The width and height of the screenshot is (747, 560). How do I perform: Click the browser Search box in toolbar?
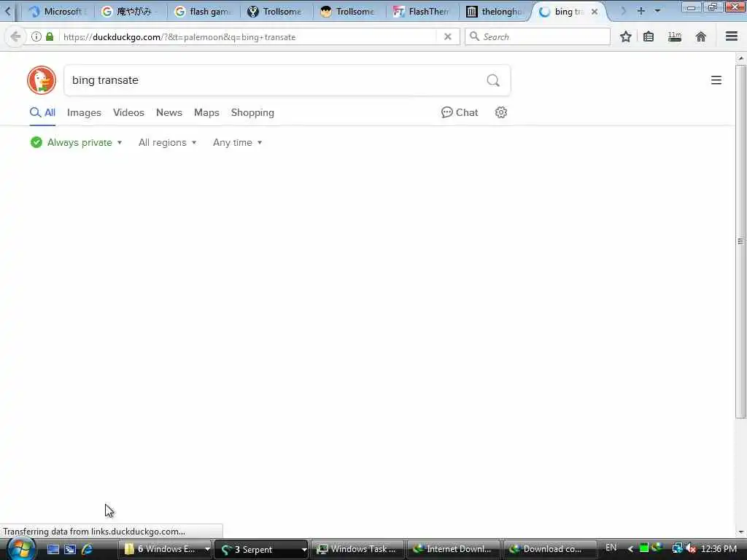538,36
